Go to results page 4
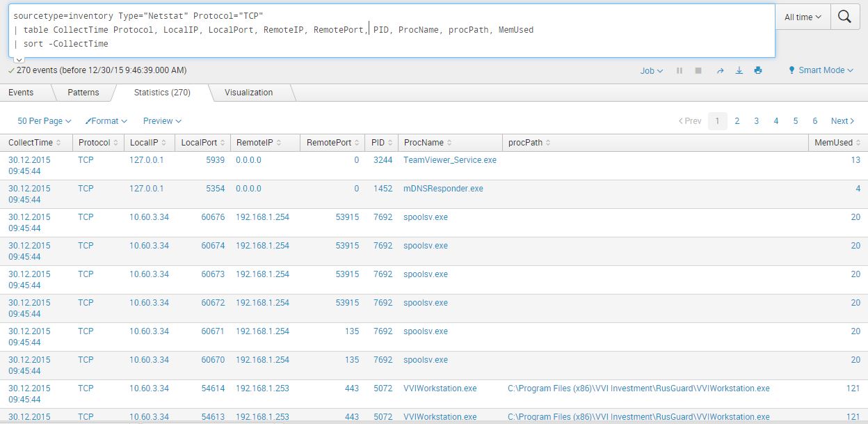The height and width of the screenshot is (424, 868). (x=775, y=120)
